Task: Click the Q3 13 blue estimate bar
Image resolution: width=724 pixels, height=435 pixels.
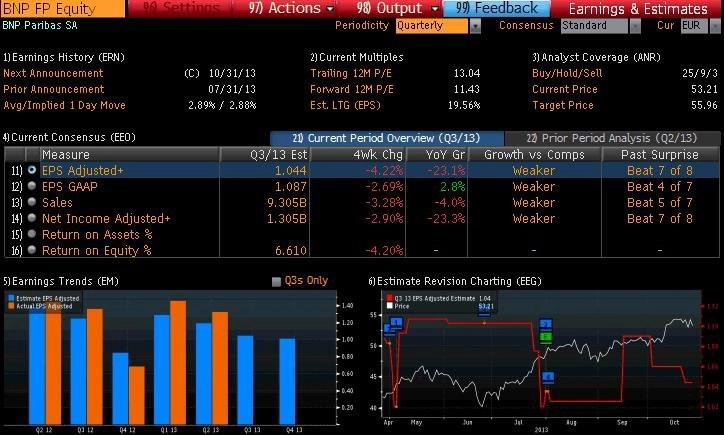Action: [245, 380]
